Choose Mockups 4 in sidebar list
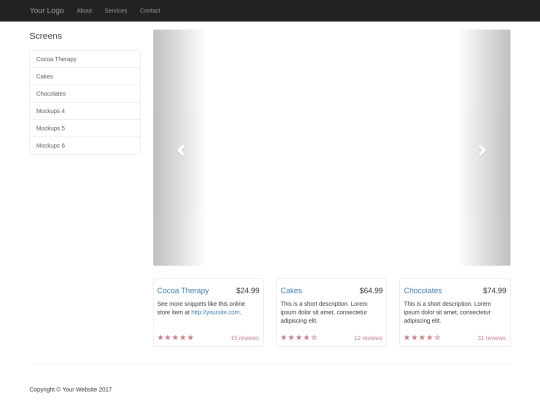The height and width of the screenshot is (405, 540). tap(85, 111)
